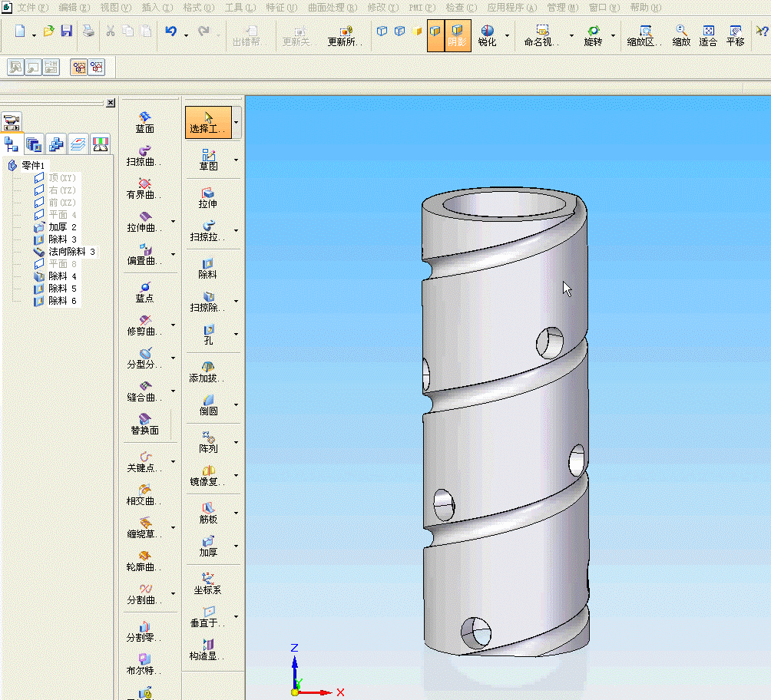Screen dimensions: 771x700
Task: Open the 文件 (F) menu
Action: click(x=33, y=8)
